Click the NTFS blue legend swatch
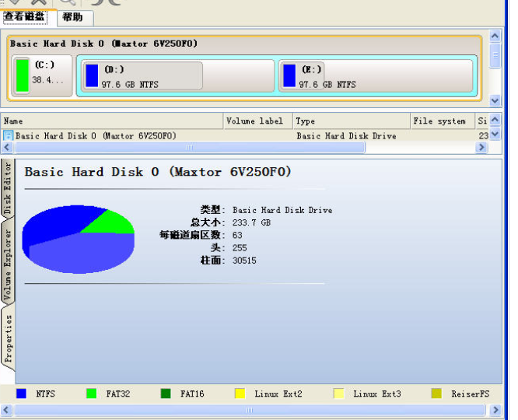518x420 pixels. coord(21,394)
